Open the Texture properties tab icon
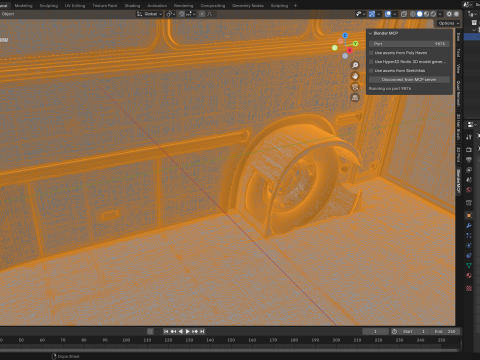480x360 pixels. tap(469, 288)
